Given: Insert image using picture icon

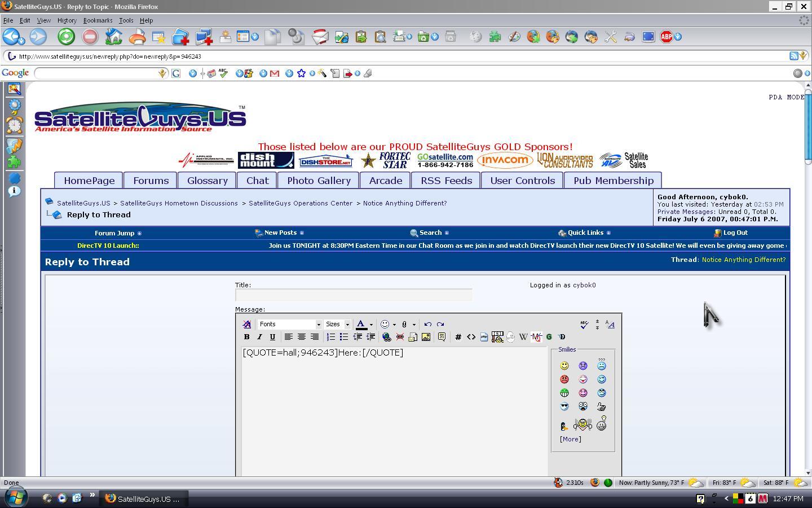Looking at the screenshot, I should 426,337.
